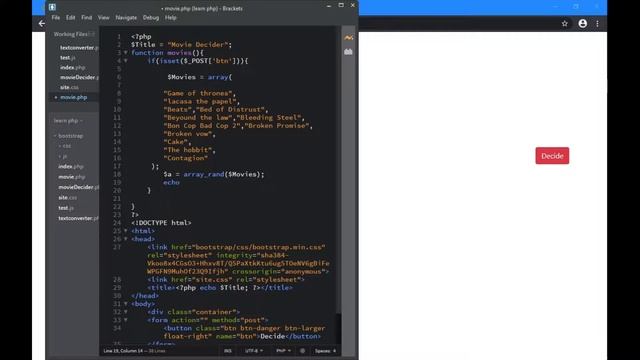Open the Find menu
The image size is (640, 360).
[87, 18]
